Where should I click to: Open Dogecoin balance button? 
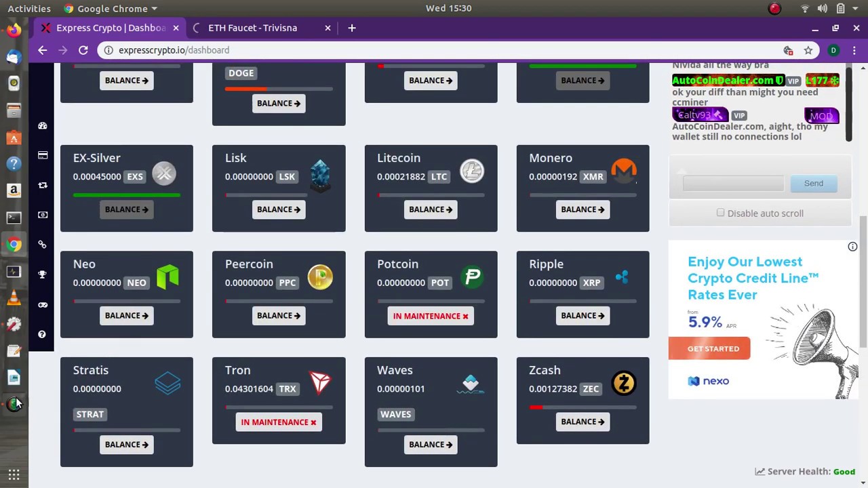pos(279,103)
